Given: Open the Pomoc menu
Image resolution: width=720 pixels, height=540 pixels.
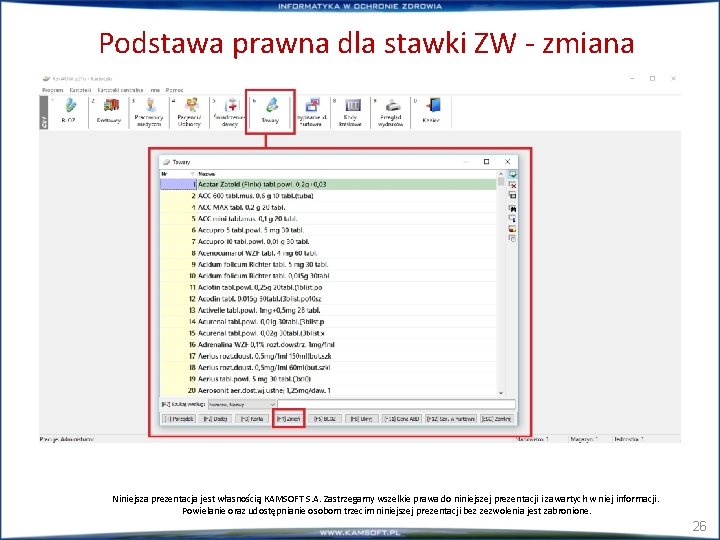Looking at the screenshot, I should point(174,90).
